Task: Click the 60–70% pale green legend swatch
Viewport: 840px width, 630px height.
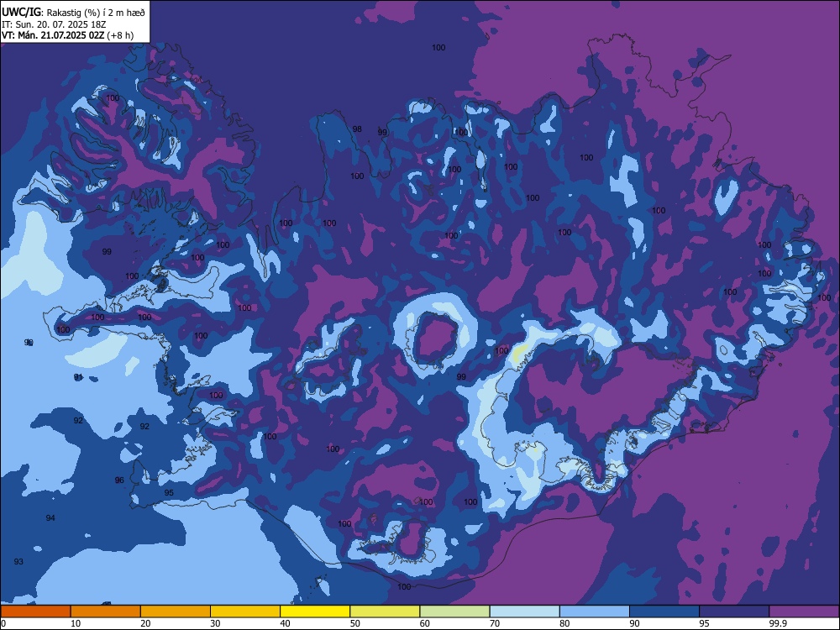Action: 454,612
